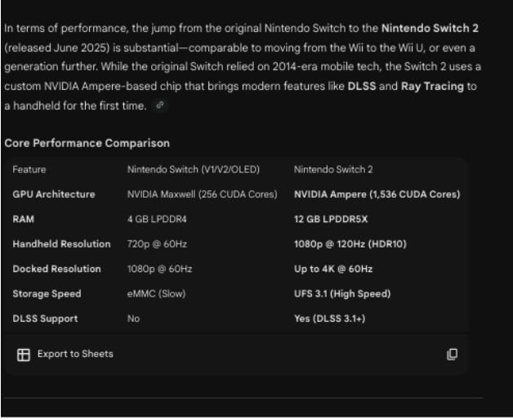Click the 'eMMC (Slow)' cell
This screenshot has width=513, height=420.
pyautogui.click(x=156, y=294)
